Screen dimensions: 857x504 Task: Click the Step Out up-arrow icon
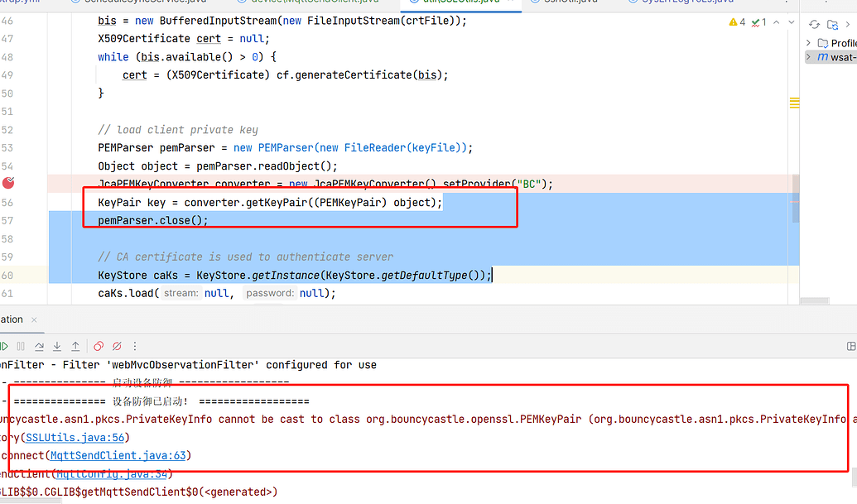75,346
